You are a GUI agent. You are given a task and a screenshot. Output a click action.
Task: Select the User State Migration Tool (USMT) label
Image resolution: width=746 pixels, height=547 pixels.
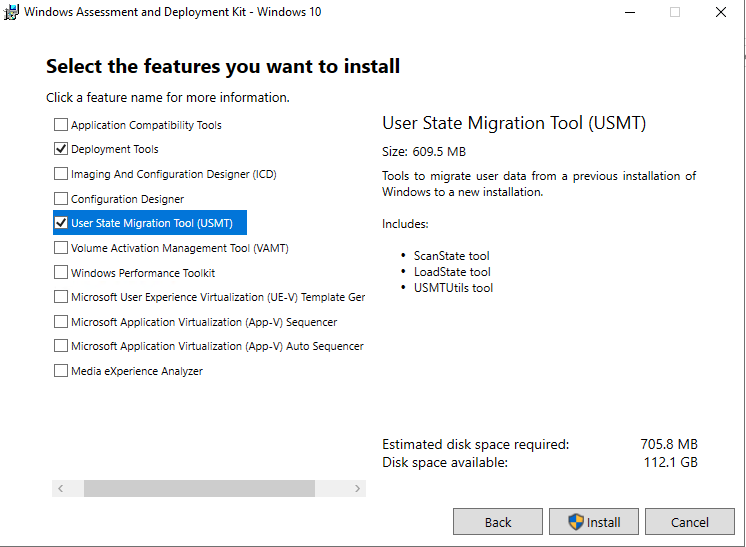152,223
